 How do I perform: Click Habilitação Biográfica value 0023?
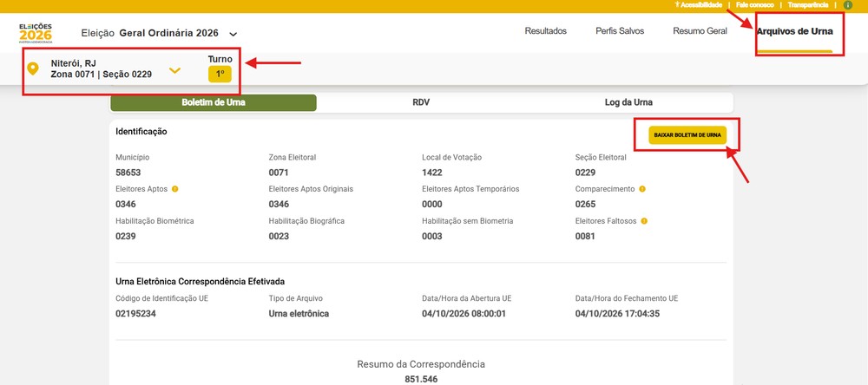(279, 236)
